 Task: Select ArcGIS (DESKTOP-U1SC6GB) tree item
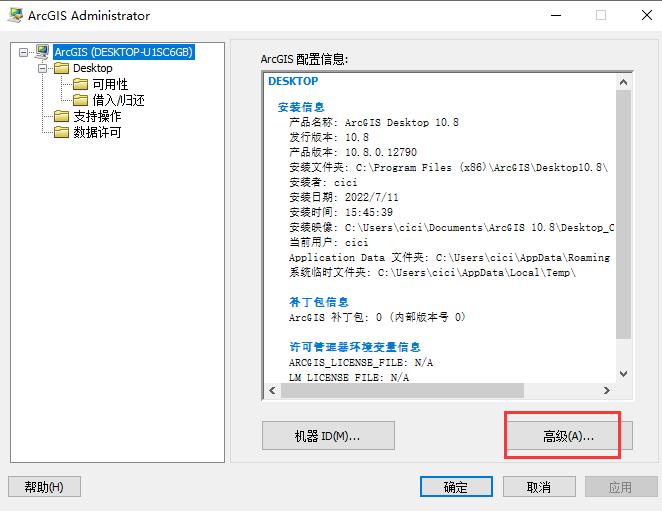124,52
